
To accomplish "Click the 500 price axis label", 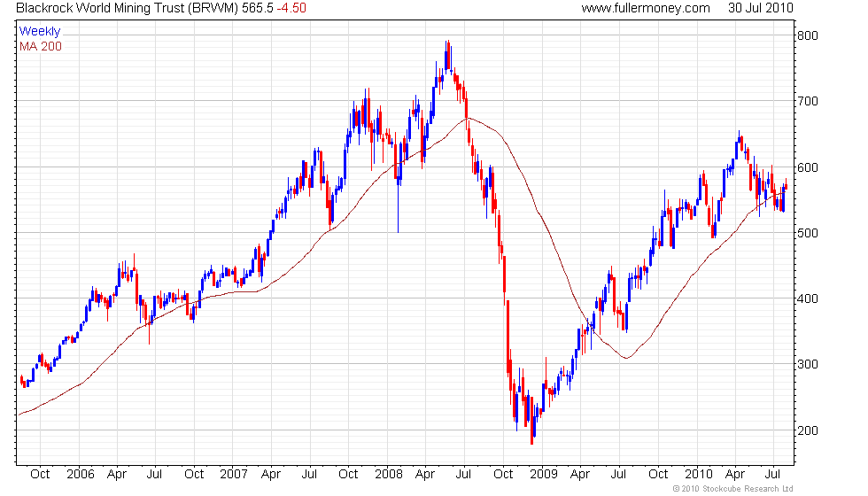I will (x=808, y=233).
